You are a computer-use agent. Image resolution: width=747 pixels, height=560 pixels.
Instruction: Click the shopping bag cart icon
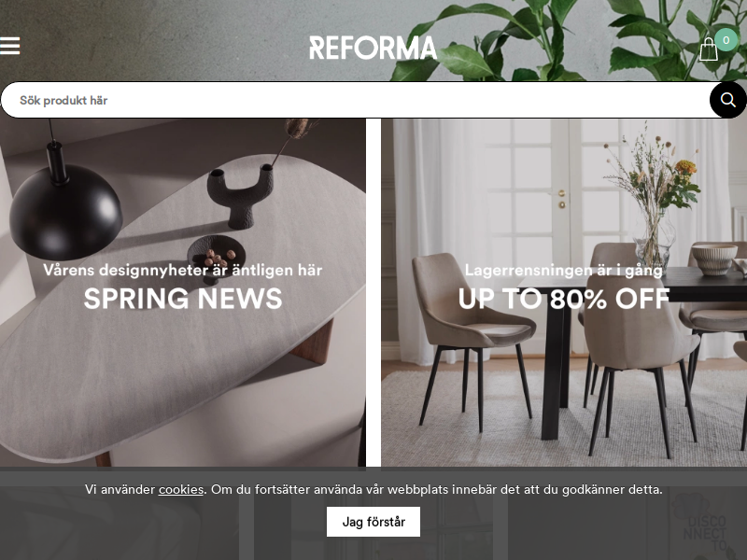click(709, 49)
